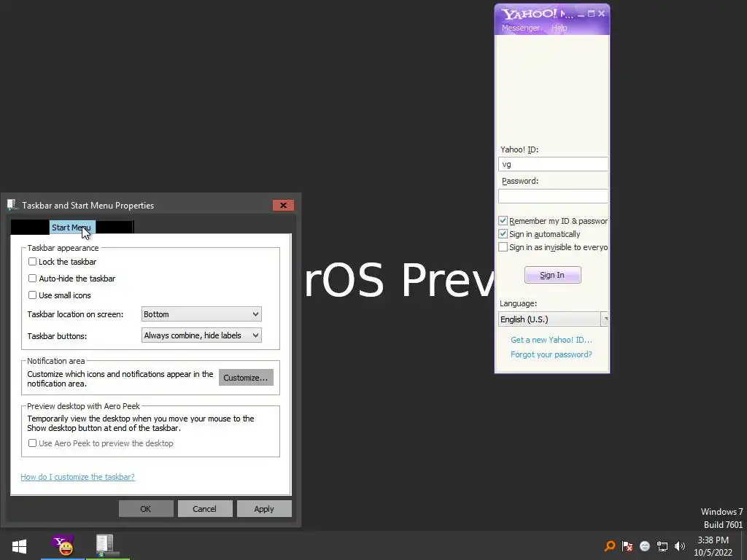
Task: Open network tray icon
Action: pos(662,545)
